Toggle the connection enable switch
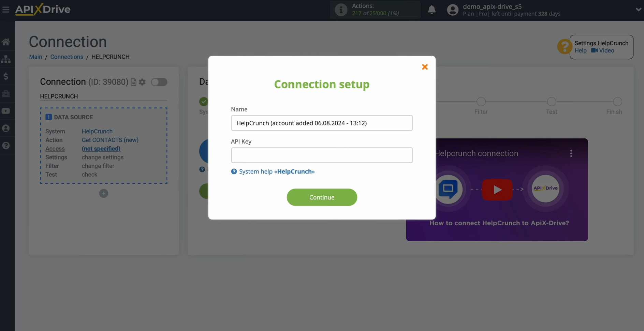Image resolution: width=644 pixels, height=331 pixels. tap(159, 82)
